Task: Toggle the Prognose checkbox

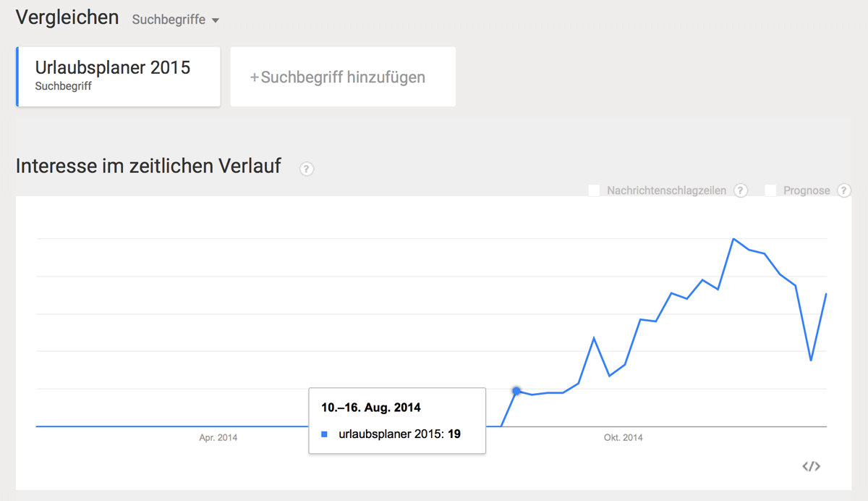Action: [770, 190]
